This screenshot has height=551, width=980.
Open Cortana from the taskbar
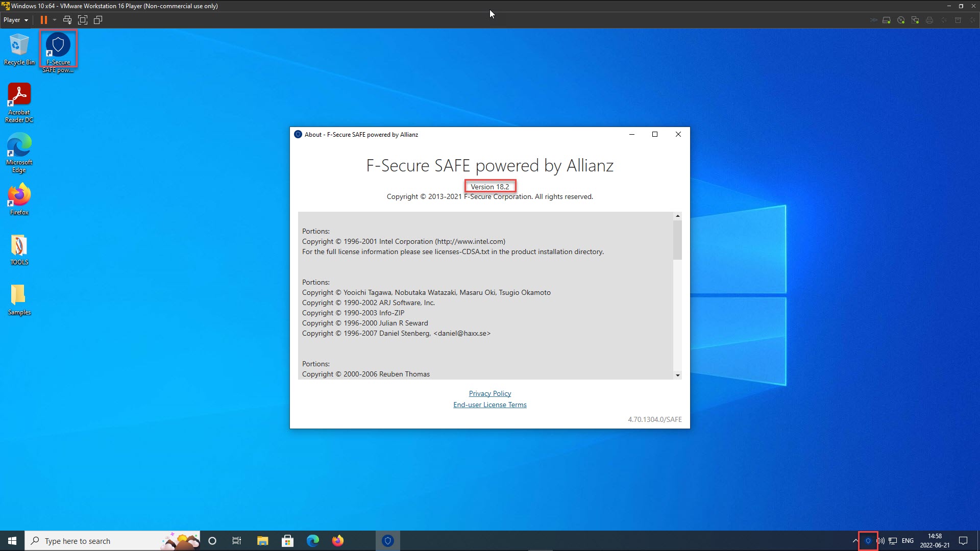pos(212,541)
